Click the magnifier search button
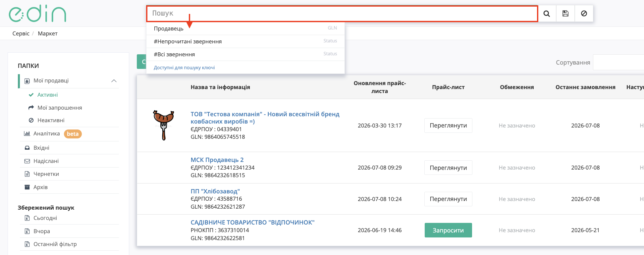644x255 pixels. [x=547, y=14]
